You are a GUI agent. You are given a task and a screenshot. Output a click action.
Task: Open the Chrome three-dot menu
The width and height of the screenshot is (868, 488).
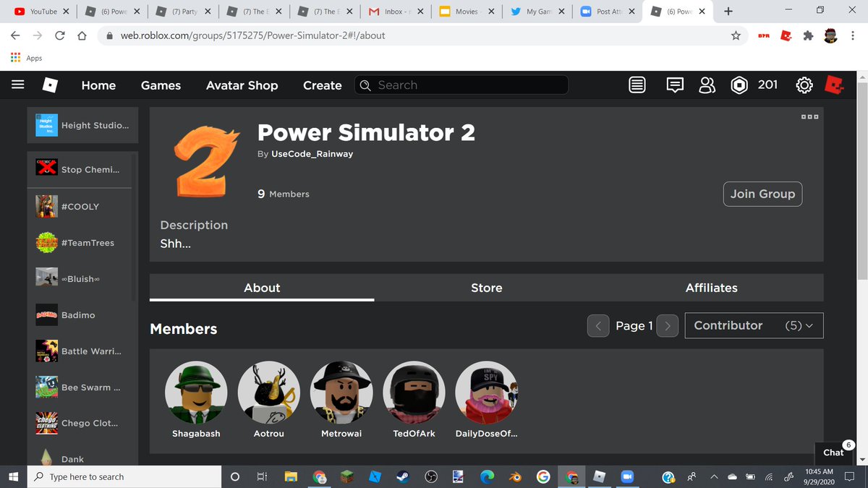853,35
